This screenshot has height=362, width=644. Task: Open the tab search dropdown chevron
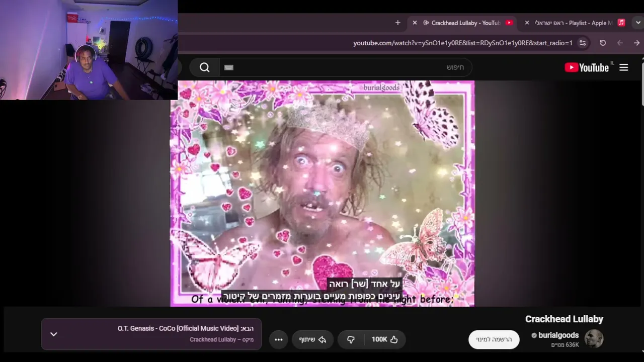coord(638,23)
